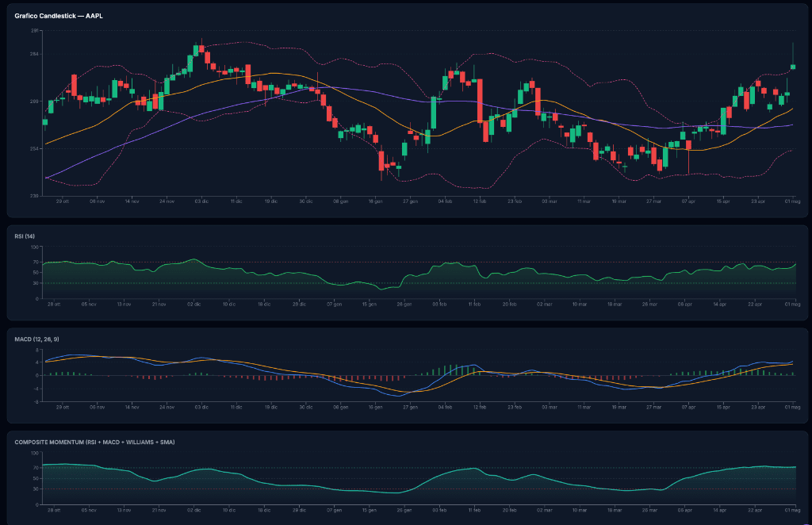The image size is (812, 525).
Task: Click '23 feb' date on candlestick chart axis
Action: pos(515,201)
